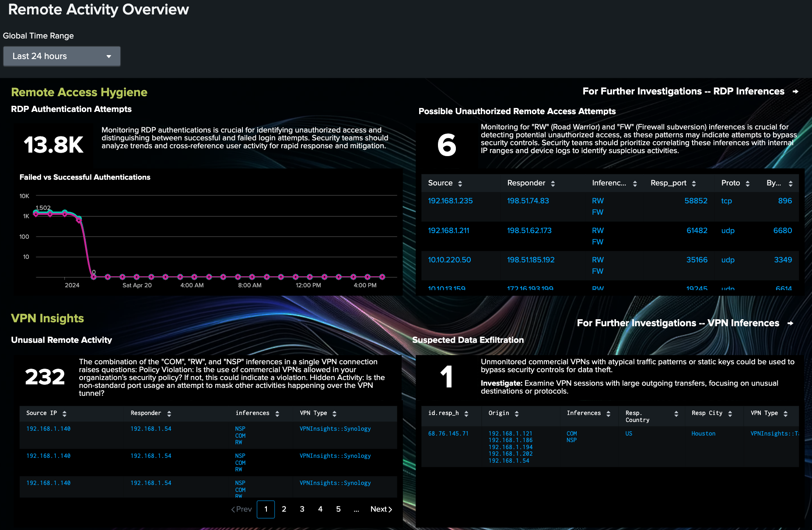Toggle sort order on Resp City column

coord(730,413)
